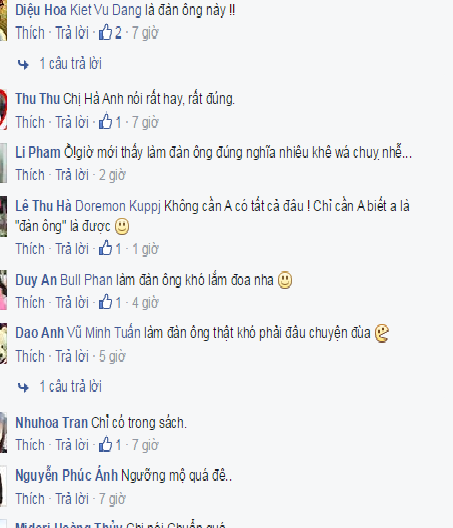The image size is (453, 528).
Task: Click the smiley emoticon in Lê Thu Hà's comment
Action: tap(122, 227)
